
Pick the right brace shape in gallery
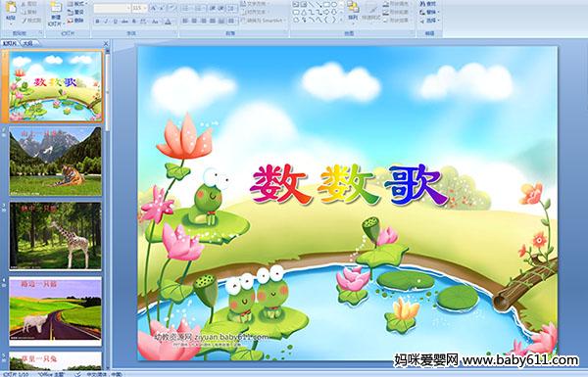coord(333,20)
